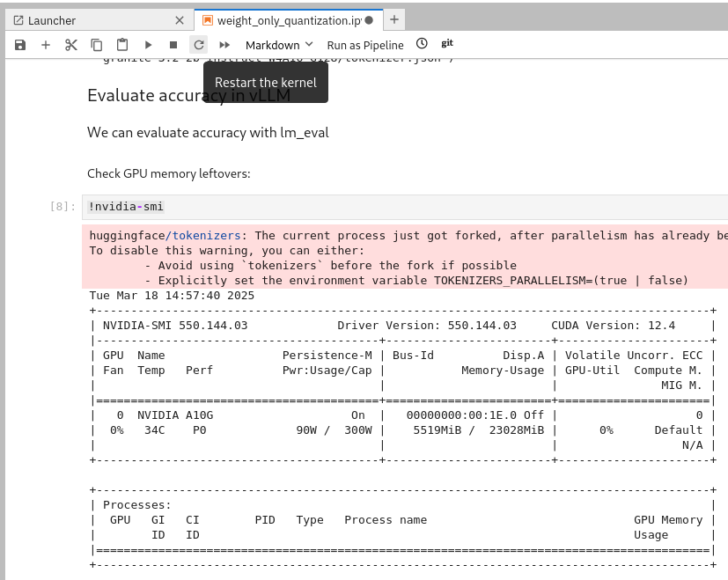Restart kernel and run all cells
The width and height of the screenshot is (728, 580).
point(224,45)
